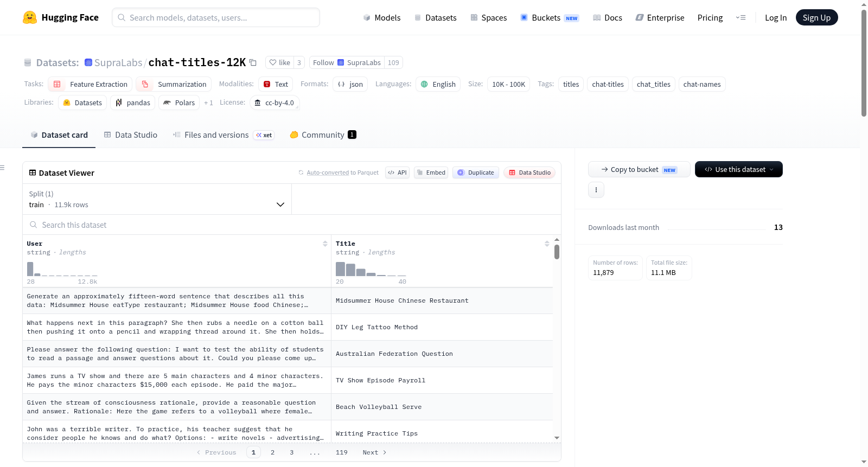This screenshot has width=868, height=467.
Task: Click the Copy to bucket button
Action: tap(639, 169)
